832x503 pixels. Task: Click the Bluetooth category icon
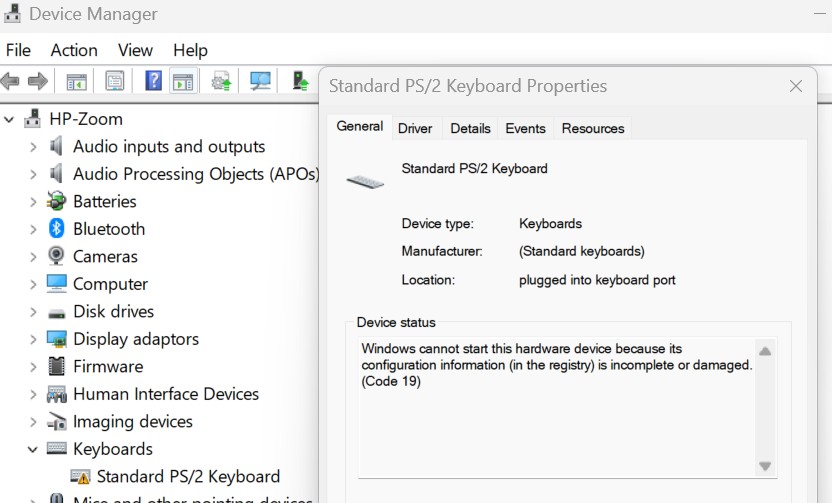pyautogui.click(x=56, y=229)
